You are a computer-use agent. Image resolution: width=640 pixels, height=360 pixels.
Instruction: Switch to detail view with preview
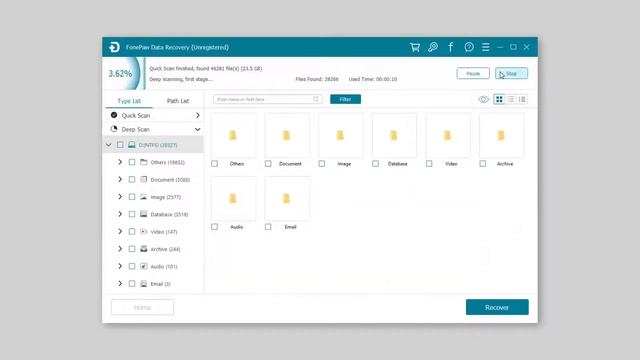(522, 99)
